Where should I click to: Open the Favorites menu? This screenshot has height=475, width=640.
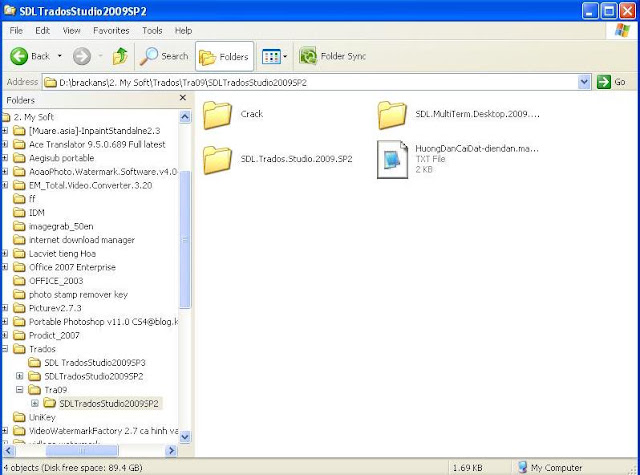pos(111,31)
